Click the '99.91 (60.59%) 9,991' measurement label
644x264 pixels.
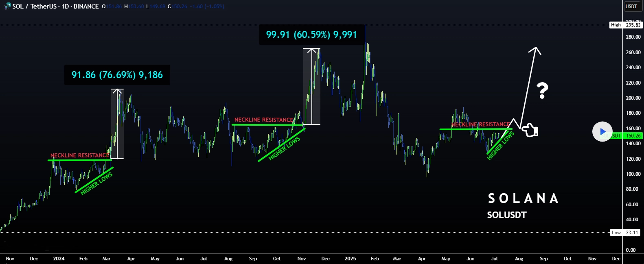coord(311,35)
